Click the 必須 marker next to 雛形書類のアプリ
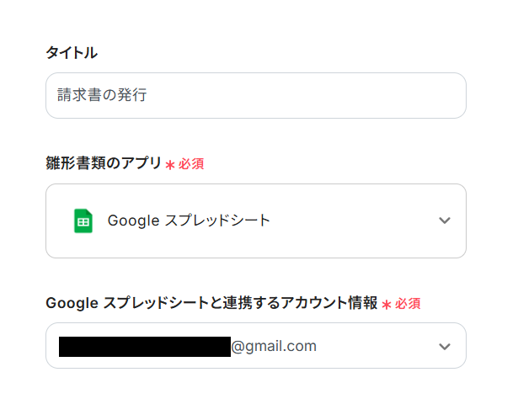The height and width of the screenshot is (420, 518). pyautogui.click(x=191, y=164)
